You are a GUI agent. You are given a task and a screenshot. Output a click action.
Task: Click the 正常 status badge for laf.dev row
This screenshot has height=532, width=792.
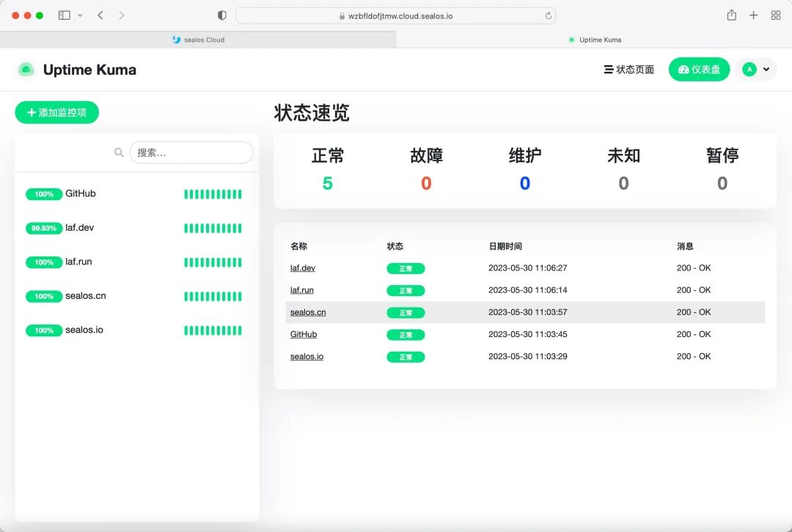[x=406, y=268]
